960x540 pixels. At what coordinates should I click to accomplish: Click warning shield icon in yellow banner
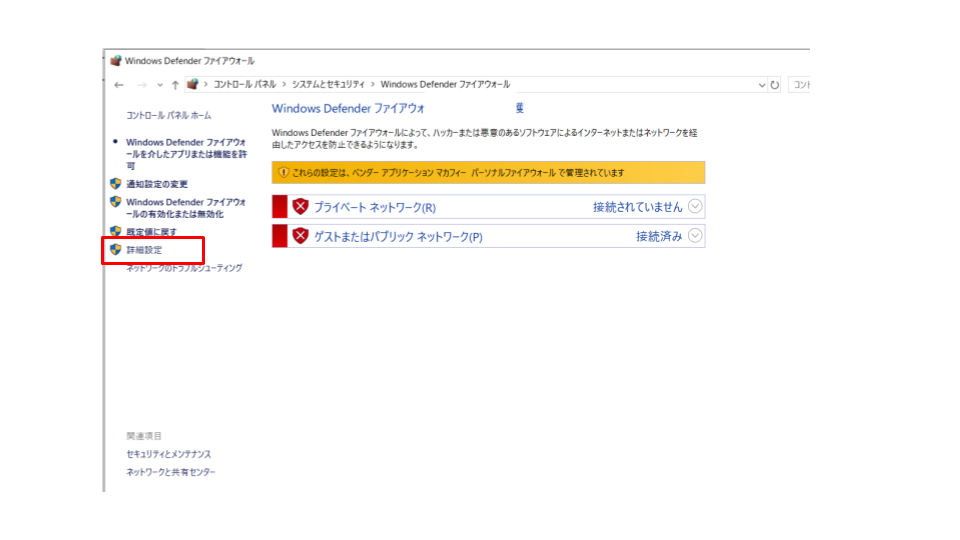point(283,173)
